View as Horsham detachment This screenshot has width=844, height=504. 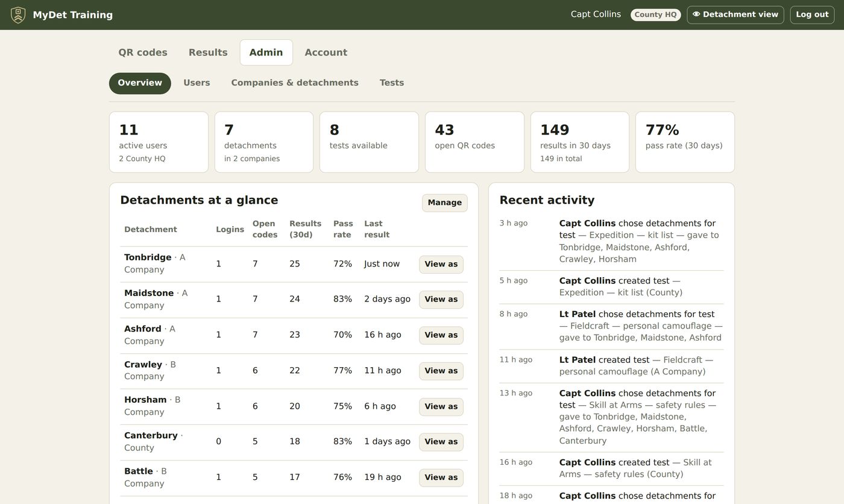441,406
